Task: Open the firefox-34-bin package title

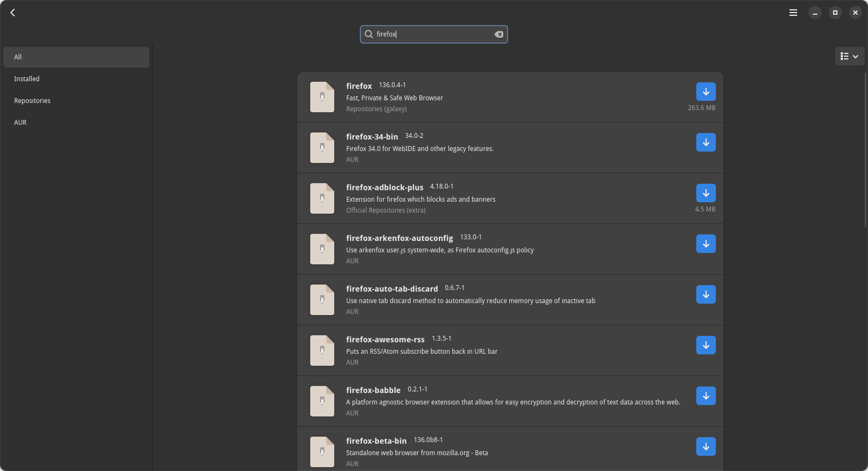Action: pos(372,137)
